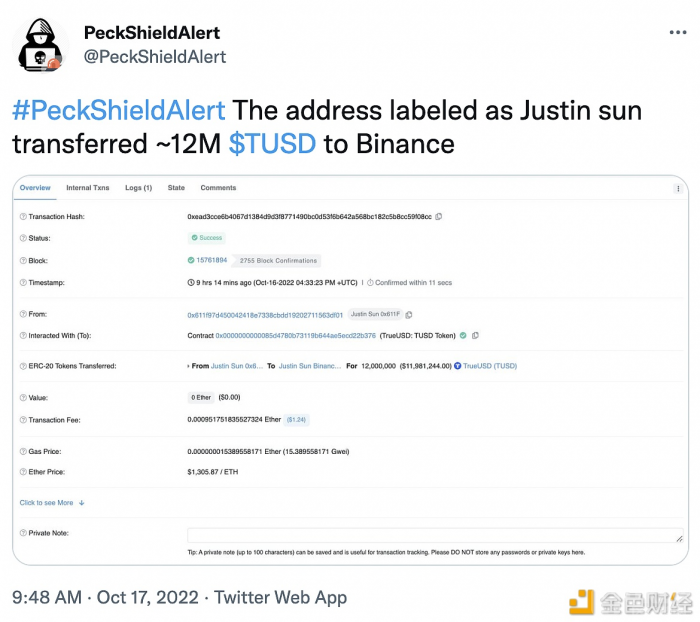Switch to the Internal Txns tab
The height and width of the screenshot is (622, 700).
click(x=87, y=188)
